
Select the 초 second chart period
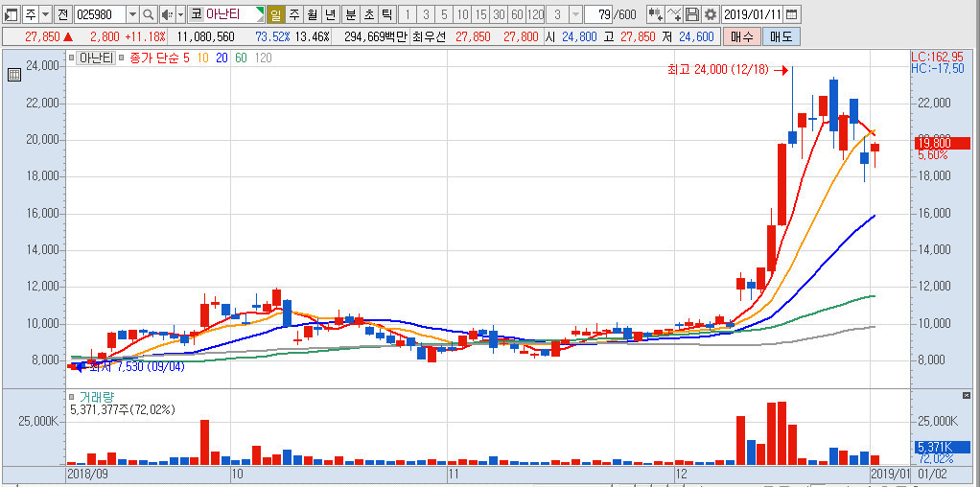[369, 13]
